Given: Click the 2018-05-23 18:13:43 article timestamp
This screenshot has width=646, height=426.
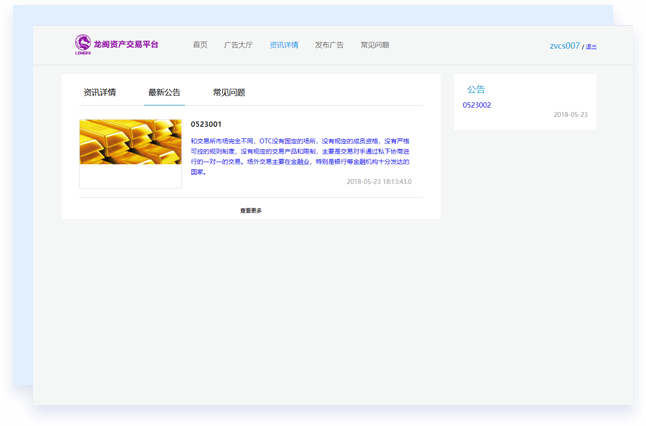Looking at the screenshot, I should 378,181.
